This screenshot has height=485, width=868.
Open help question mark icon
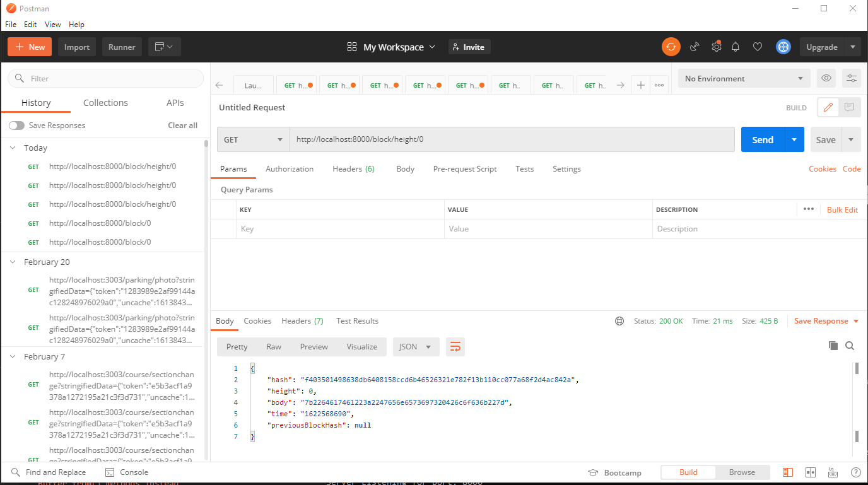855,472
